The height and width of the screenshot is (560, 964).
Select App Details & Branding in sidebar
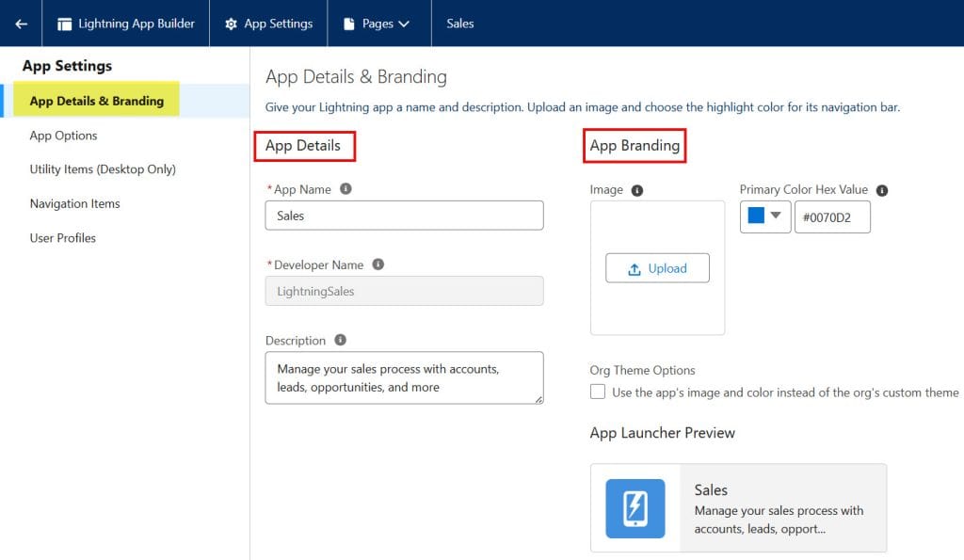click(x=97, y=100)
